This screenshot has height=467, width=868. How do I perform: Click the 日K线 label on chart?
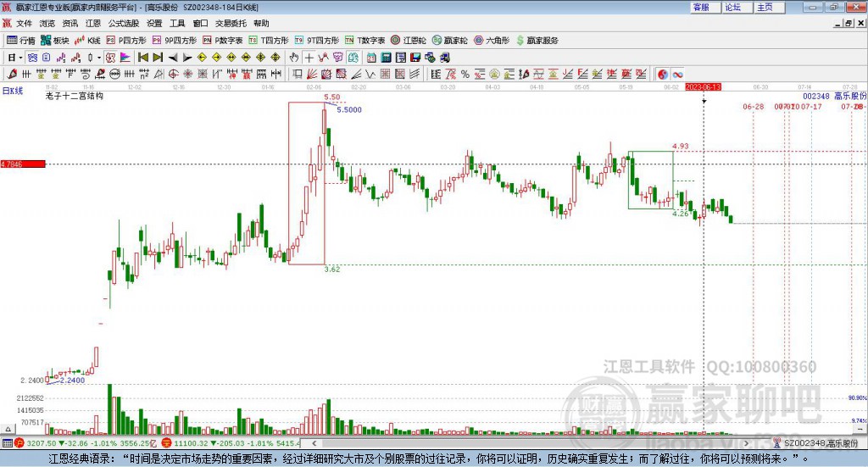coord(13,91)
